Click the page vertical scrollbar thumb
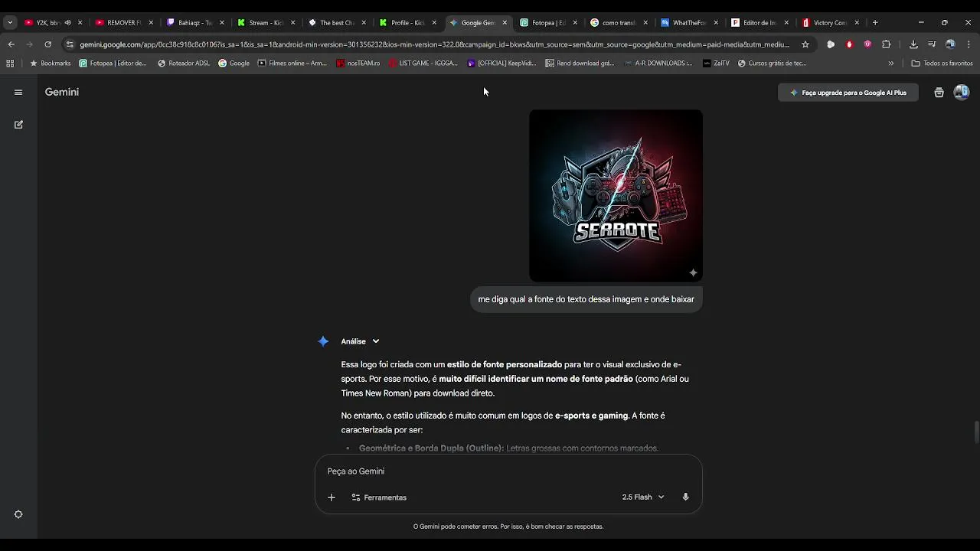 [x=976, y=432]
